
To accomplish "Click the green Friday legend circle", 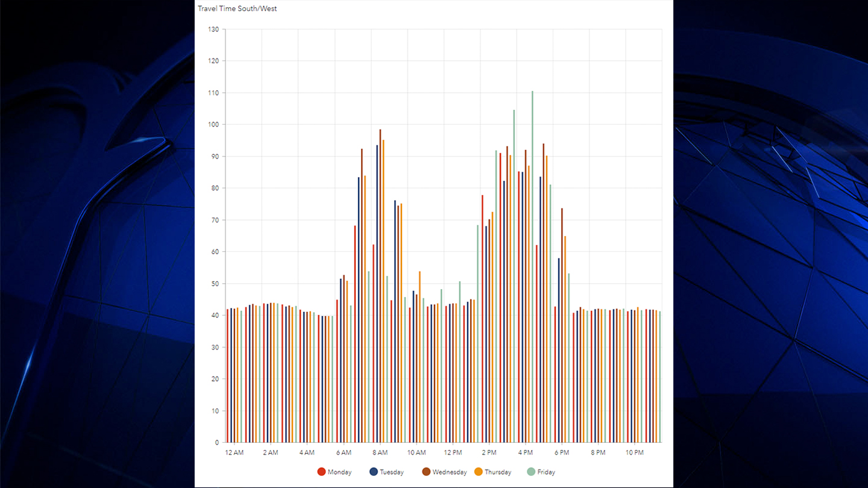I will click(530, 472).
